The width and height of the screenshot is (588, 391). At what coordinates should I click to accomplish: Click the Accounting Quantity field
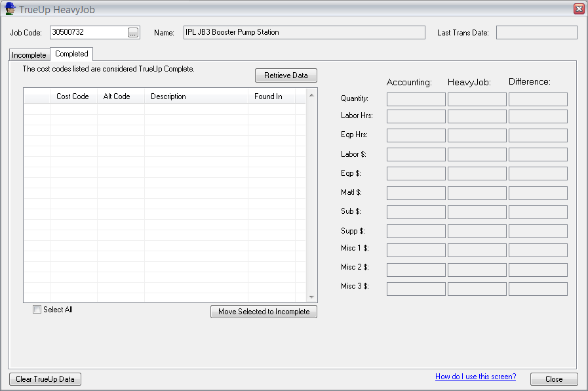coord(416,100)
